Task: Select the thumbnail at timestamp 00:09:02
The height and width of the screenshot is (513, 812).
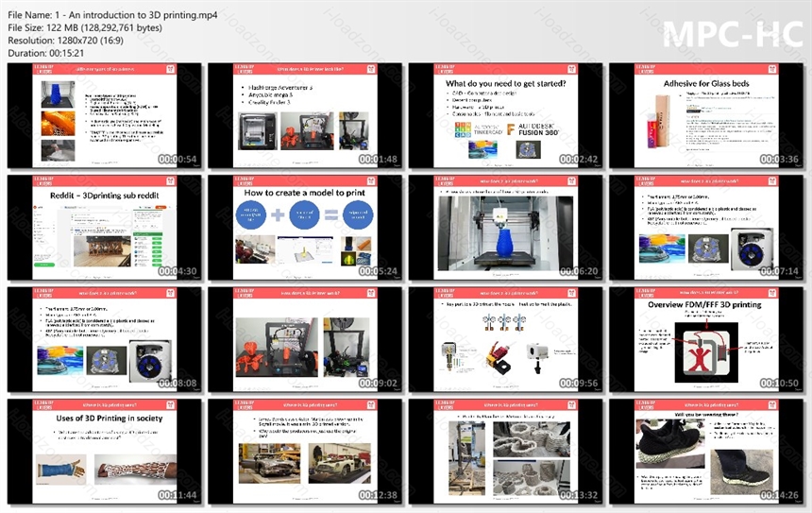Action: point(305,340)
